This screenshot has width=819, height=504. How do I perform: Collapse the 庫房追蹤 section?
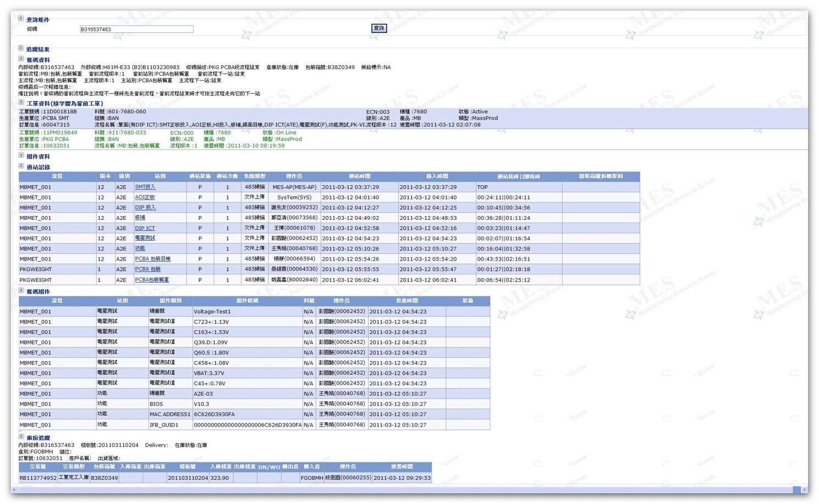pos(21,437)
